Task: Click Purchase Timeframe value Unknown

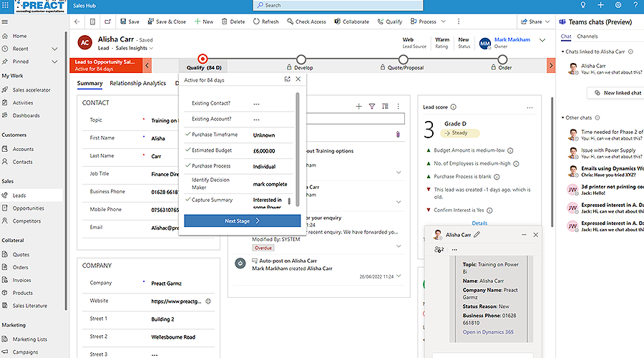Action: coord(263,135)
